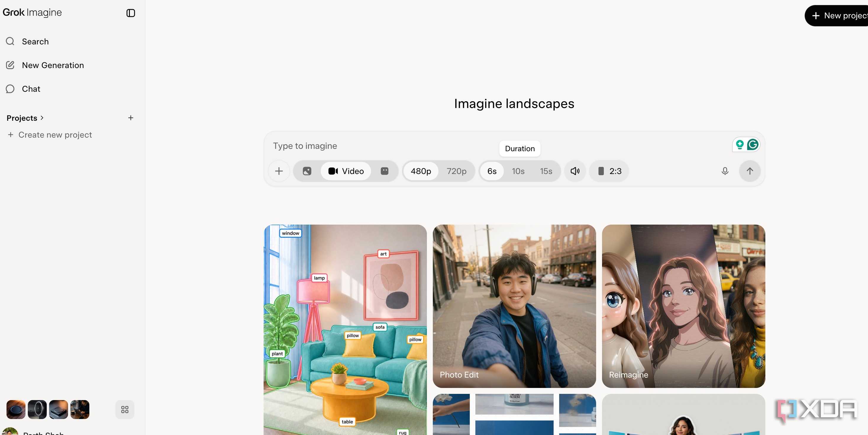
Task: Select Video generation mode
Action: tap(346, 171)
